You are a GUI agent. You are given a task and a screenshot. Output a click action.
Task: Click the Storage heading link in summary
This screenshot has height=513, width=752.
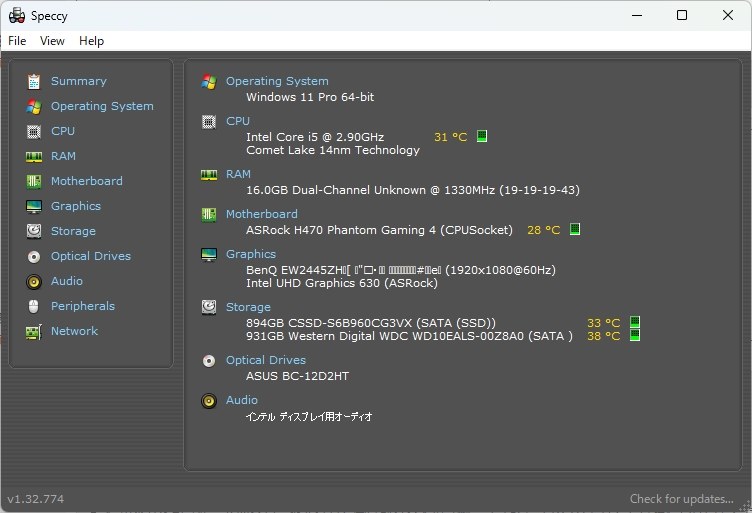248,307
